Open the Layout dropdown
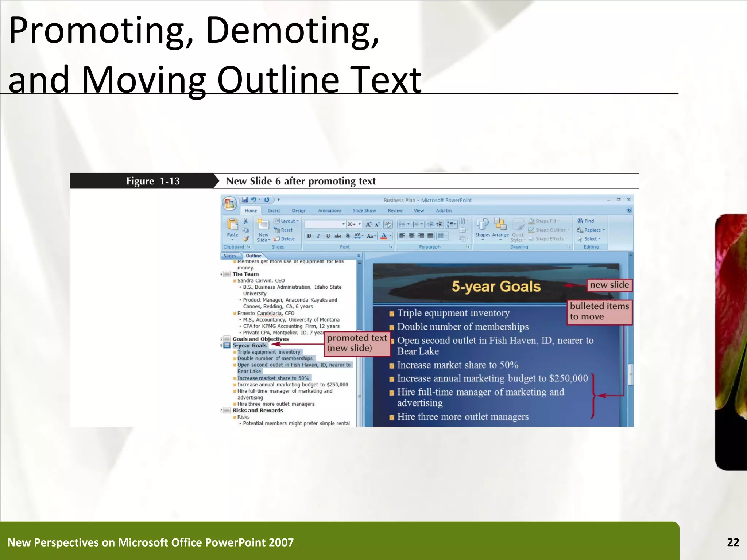The image size is (747, 560). click(x=286, y=221)
